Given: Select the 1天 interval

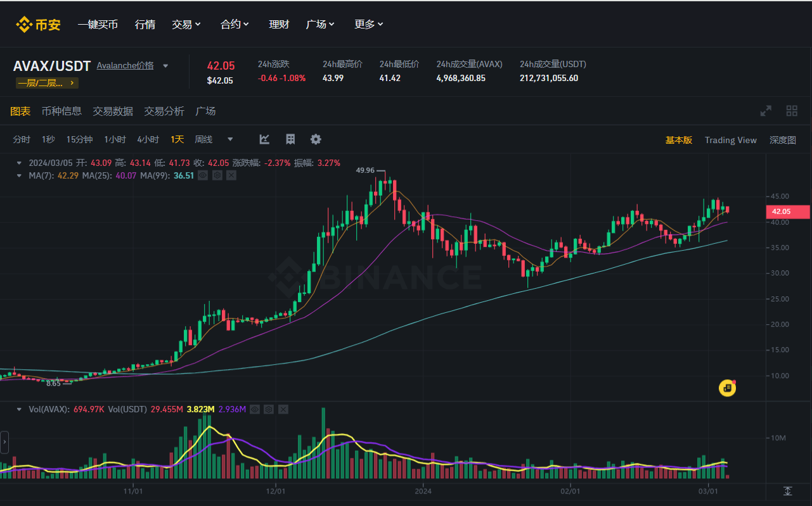Looking at the screenshot, I should pyautogui.click(x=177, y=139).
